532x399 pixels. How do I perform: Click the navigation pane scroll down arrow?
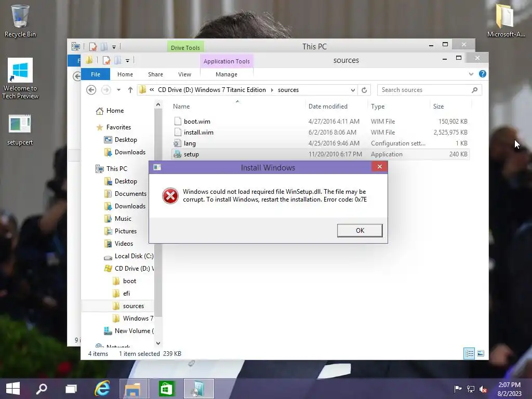pos(158,343)
